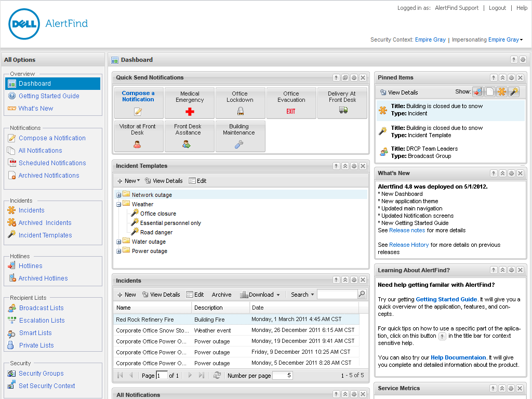Open settings gear on Quick Send Notifications panel
The width and height of the screenshot is (532, 399).
click(354, 78)
